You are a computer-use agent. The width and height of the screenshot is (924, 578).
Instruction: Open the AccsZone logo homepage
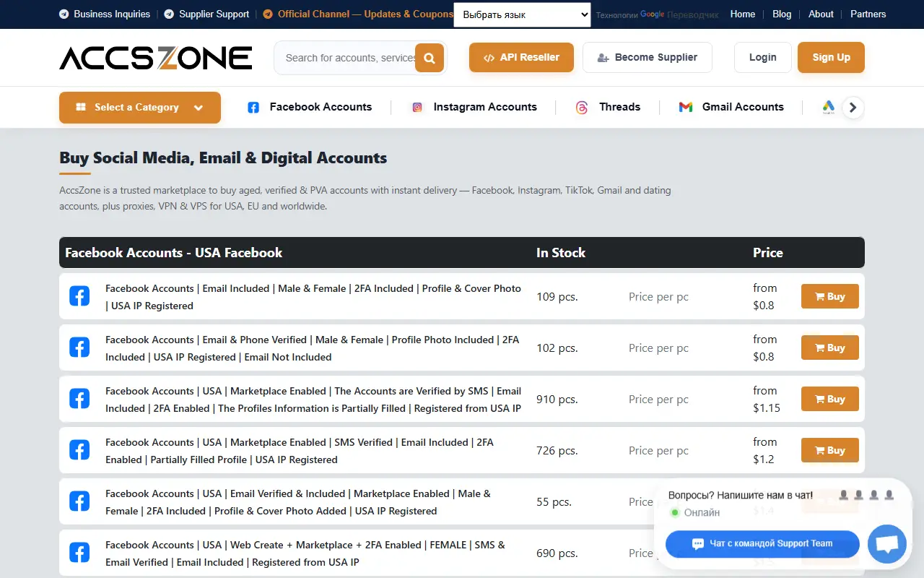(156, 58)
